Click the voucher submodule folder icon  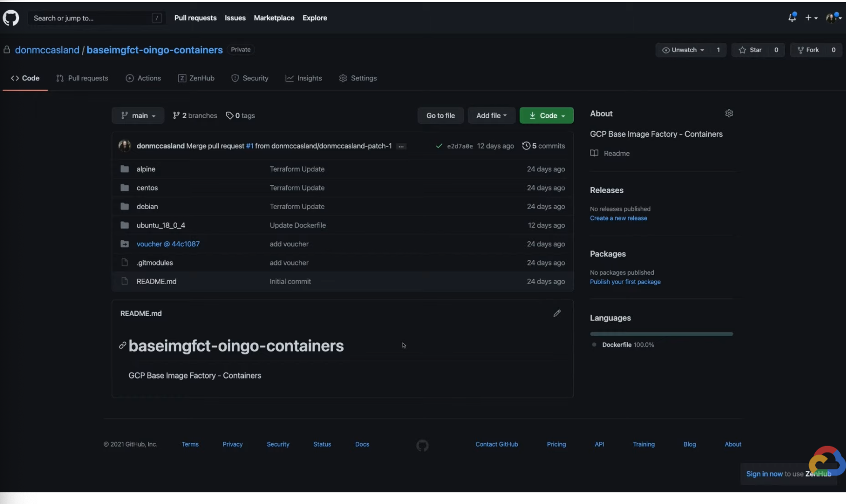(125, 244)
